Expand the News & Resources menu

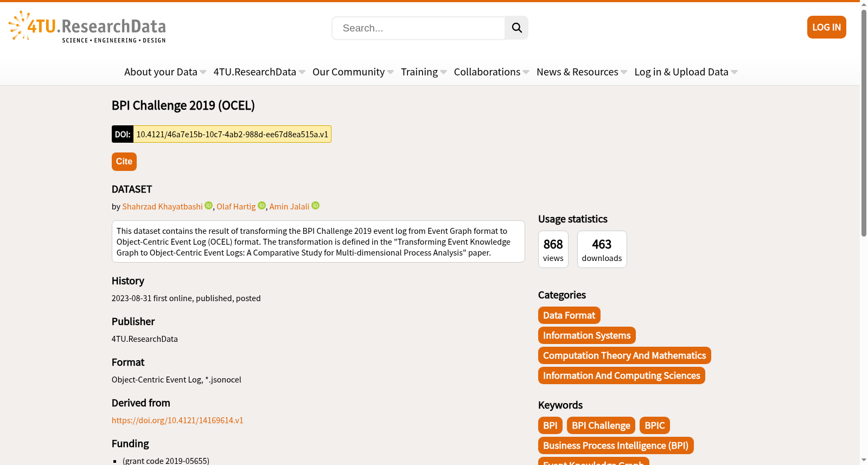(582, 72)
